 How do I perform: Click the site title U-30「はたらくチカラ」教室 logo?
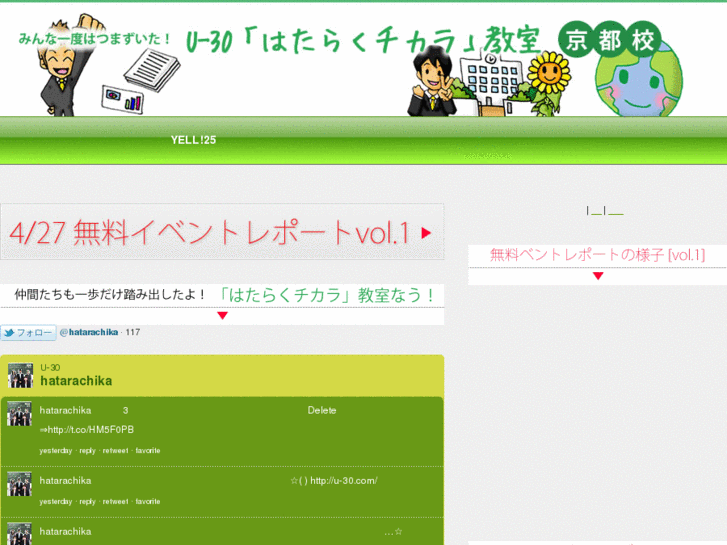[x=363, y=39]
